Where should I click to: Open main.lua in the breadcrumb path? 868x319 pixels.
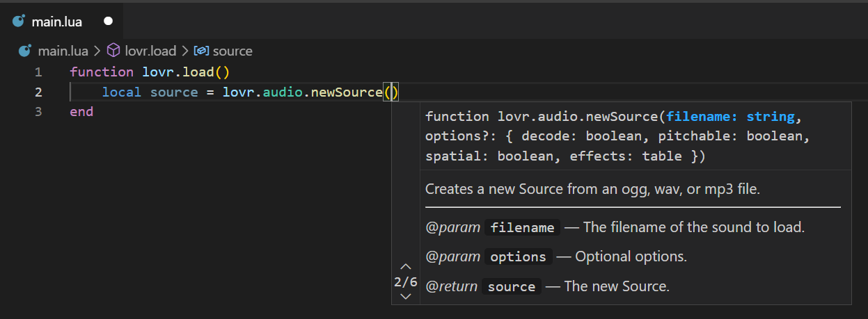pyautogui.click(x=62, y=51)
